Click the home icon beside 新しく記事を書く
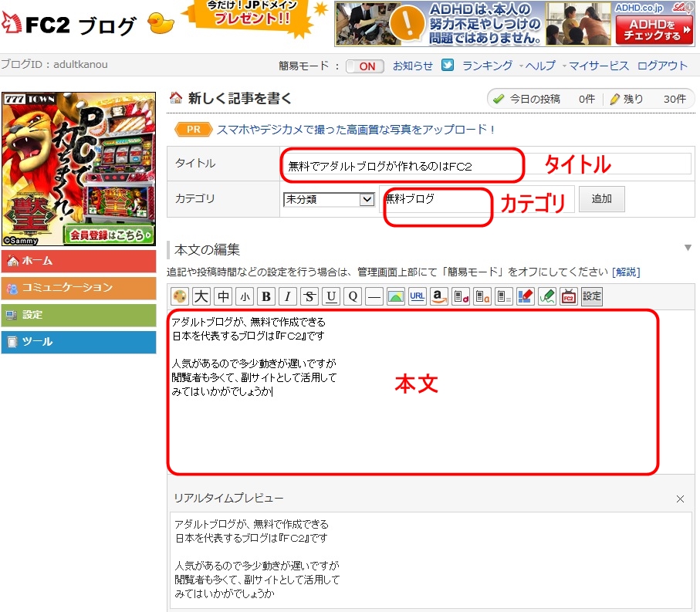This screenshot has width=700, height=612. click(176, 98)
